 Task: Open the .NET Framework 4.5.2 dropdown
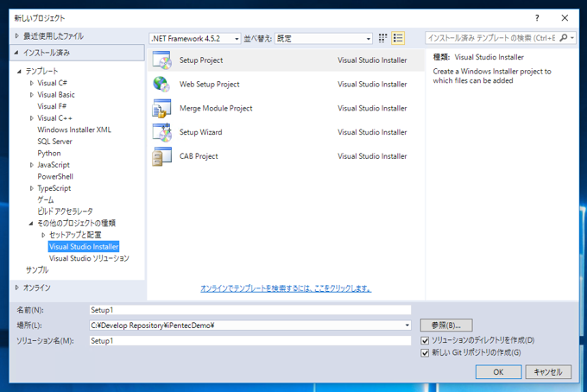195,39
